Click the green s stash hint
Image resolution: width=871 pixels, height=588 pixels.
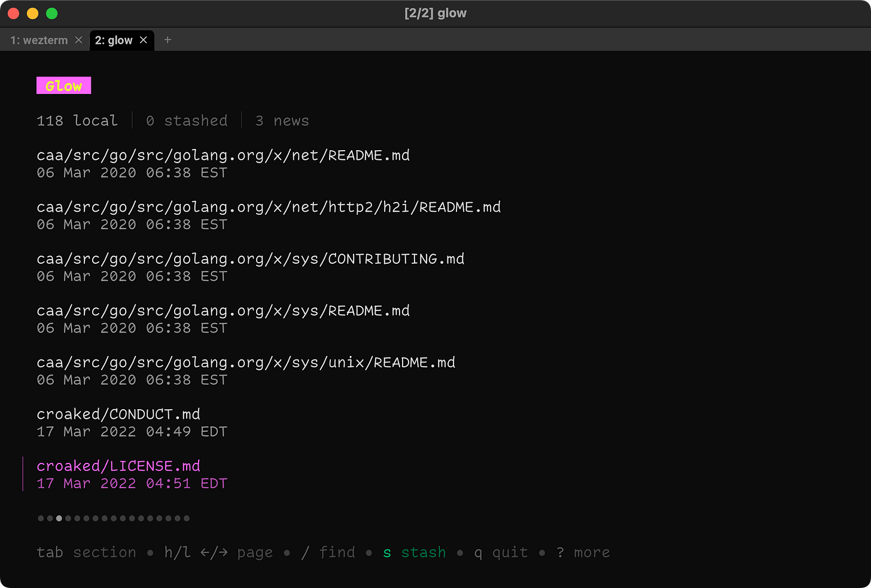(415, 553)
